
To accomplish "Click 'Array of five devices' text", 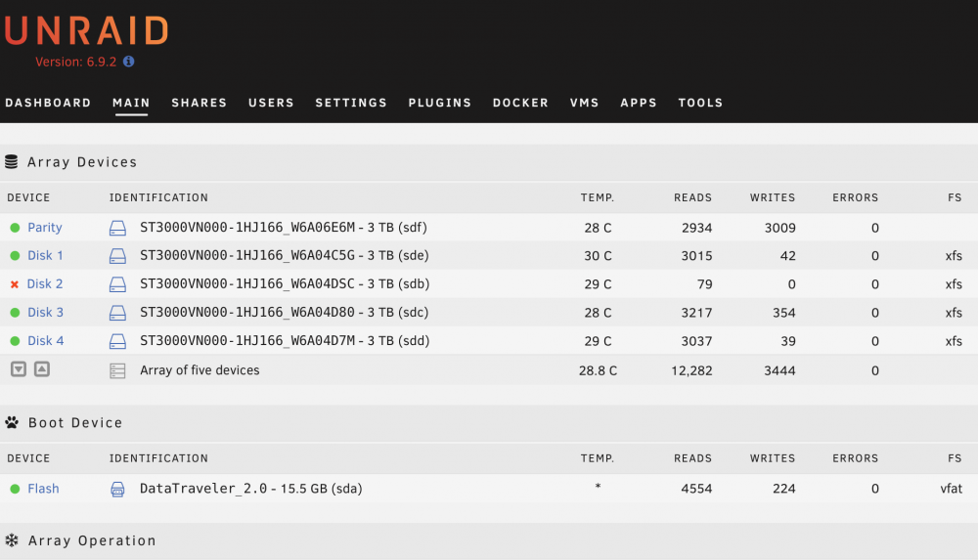I will [x=200, y=370].
